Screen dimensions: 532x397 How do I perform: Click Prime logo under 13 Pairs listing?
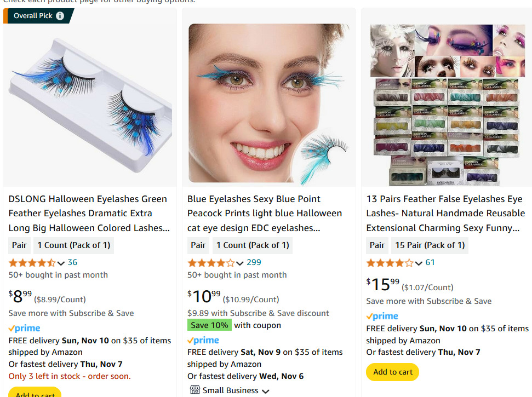[382, 317]
